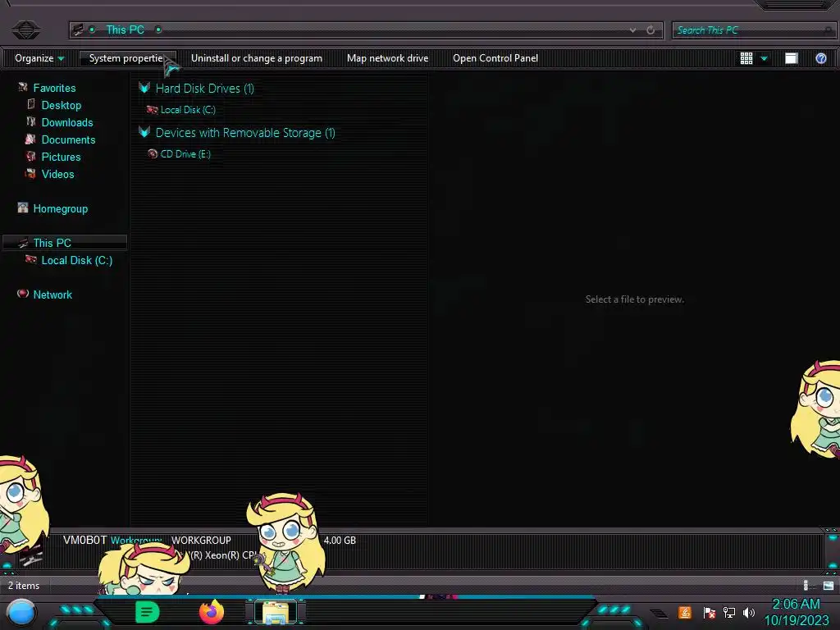The image size is (840, 630).
Task: Click the back navigation hexagon button
Action: click(x=25, y=30)
